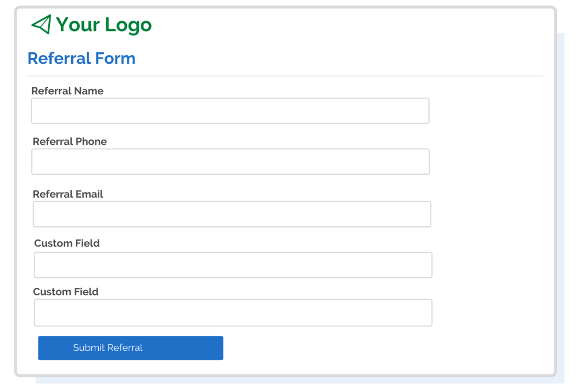Click the upper Custom Field label
This screenshot has height=390, width=588.
tap(66, 243)
